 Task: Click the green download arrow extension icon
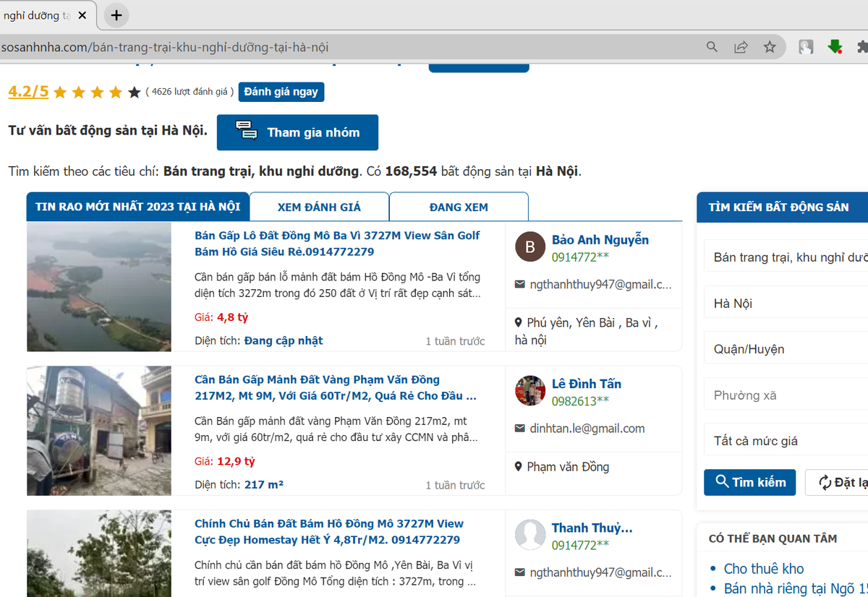pos(835,47)
